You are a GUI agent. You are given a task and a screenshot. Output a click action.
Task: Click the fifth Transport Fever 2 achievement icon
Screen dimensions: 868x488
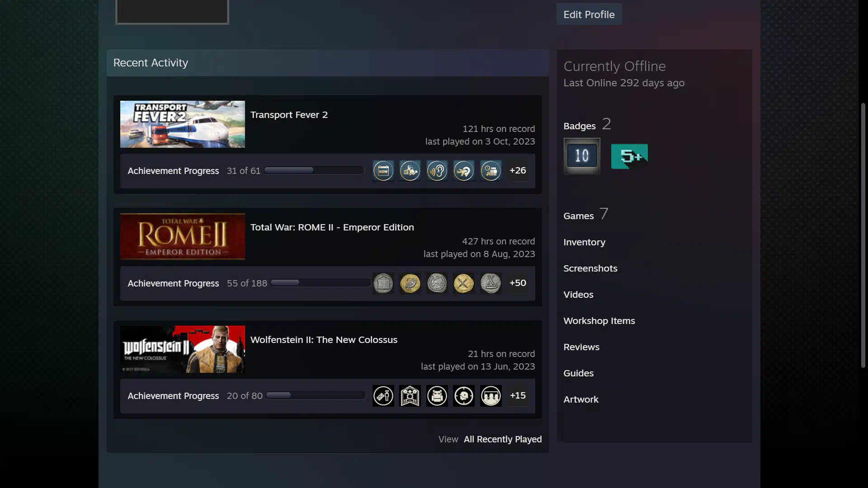pyautogui.click(x=491, y=171)
